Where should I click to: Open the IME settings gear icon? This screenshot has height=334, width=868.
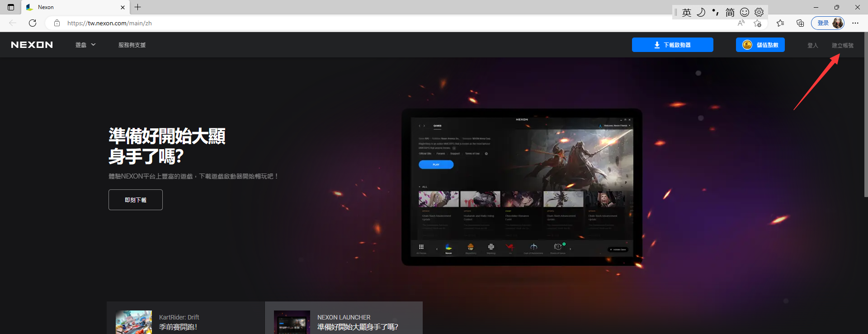759,12
